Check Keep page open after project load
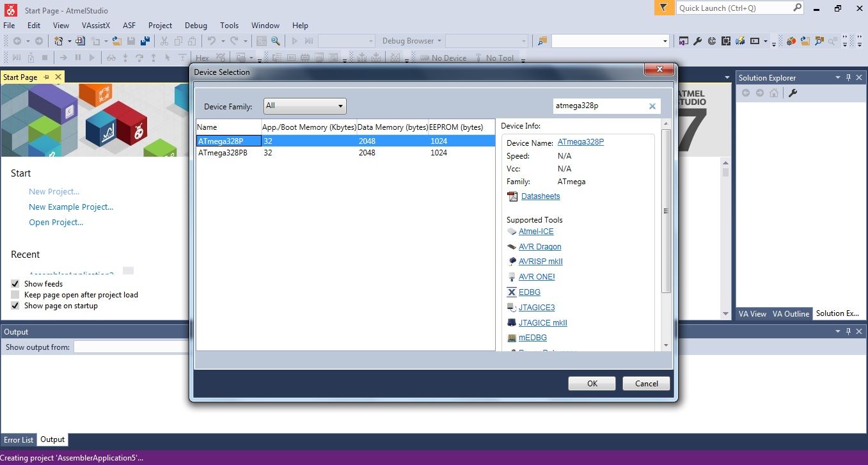This screenshot has width=868, height=465. 15,295
